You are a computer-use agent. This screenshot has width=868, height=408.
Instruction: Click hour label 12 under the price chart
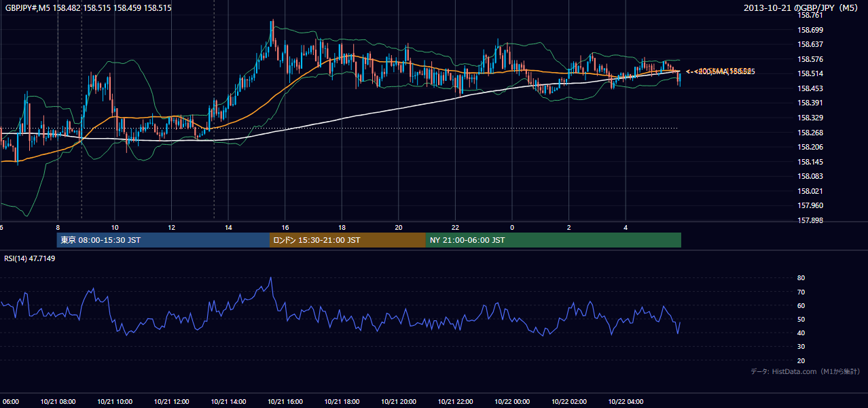172,227
